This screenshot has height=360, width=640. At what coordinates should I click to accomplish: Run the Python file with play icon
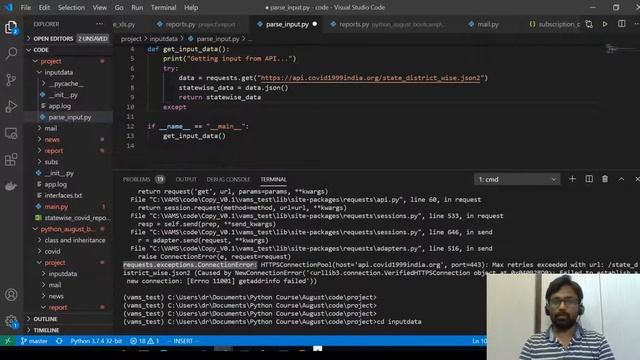tap(605, 24)
